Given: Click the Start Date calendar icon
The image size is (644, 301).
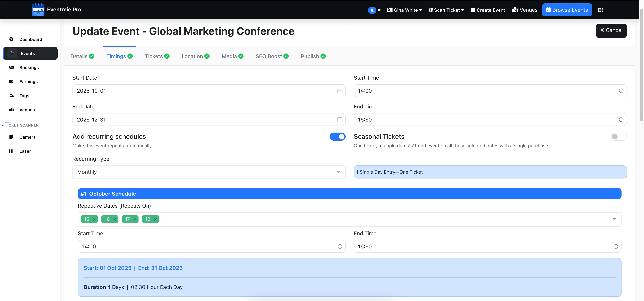Looking at the screenshot, I should tap(339, 91).
